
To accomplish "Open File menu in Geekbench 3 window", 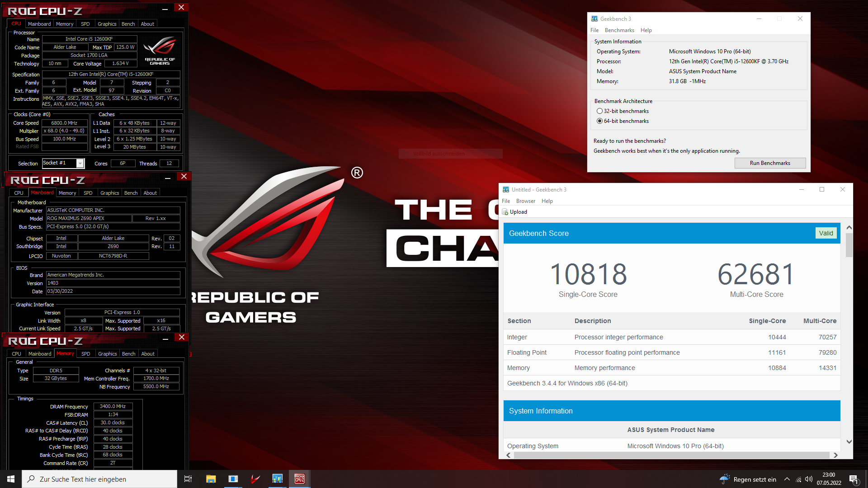I will click(x=594, y=30).
